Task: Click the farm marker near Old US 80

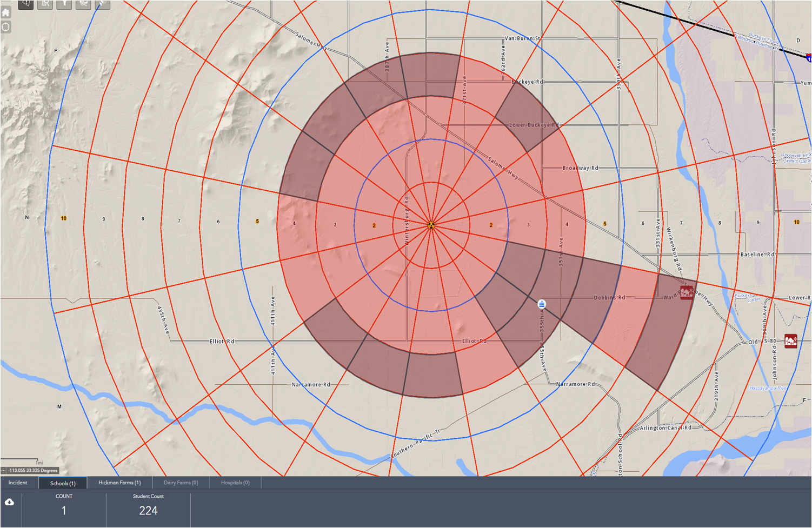Action: [791, 341]
